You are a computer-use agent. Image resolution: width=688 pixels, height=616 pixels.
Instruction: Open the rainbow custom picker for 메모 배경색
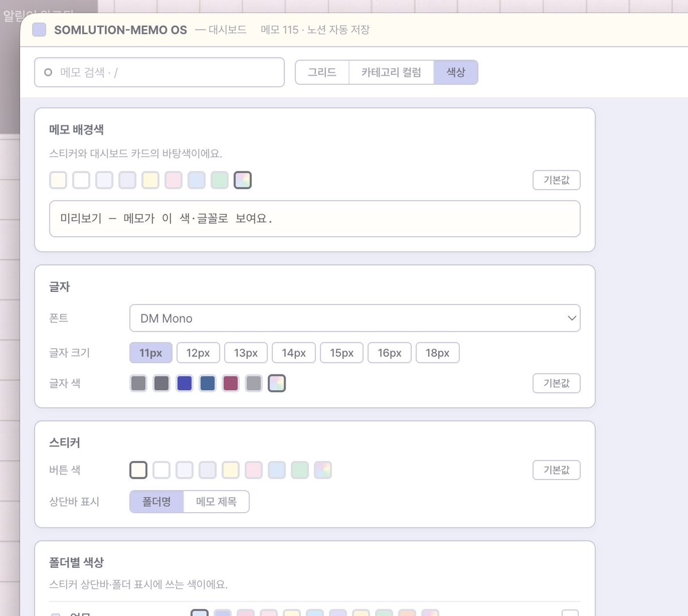[243, 180]
